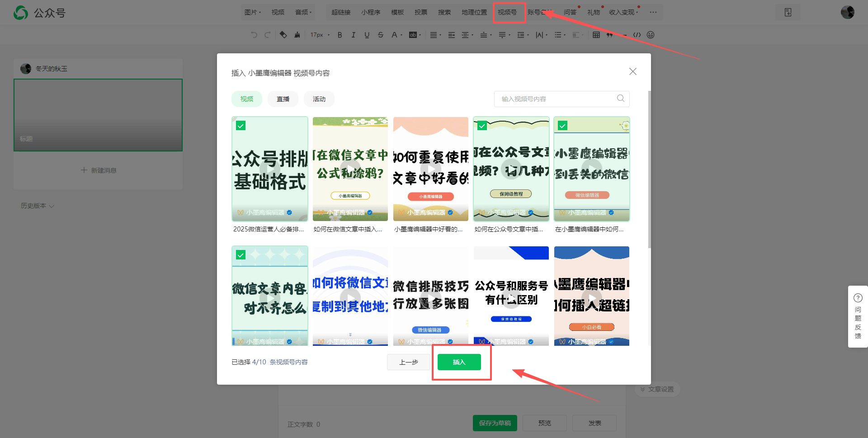Screen dimensions: 868x438
Task: Open the emoji picker in the toolbar
Action: (651, 35)
